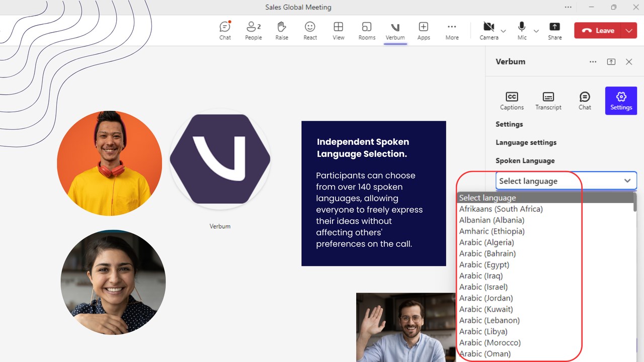
Task: Choose 'Select language' placeholder option
Action: tap(546, 198)
